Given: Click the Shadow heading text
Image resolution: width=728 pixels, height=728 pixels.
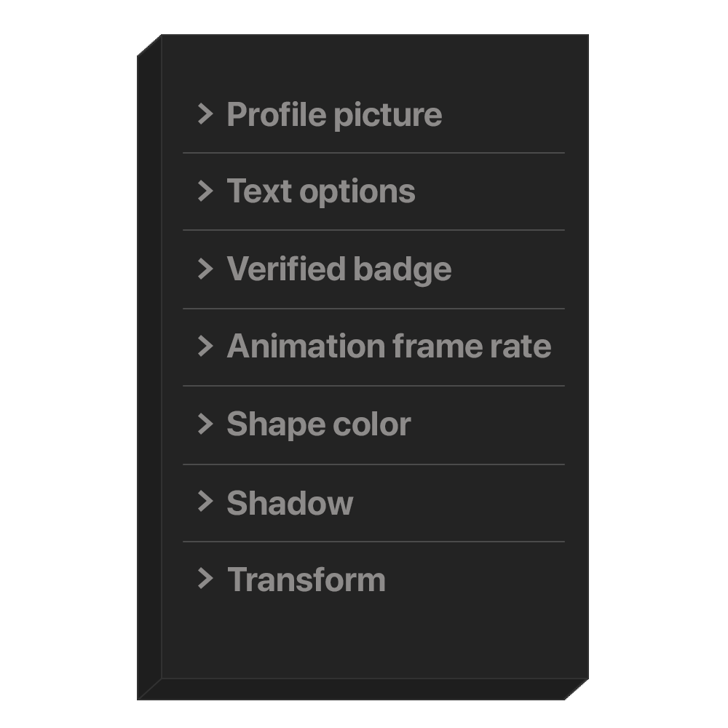Looking at the screenshot, I should pos(290,503).
